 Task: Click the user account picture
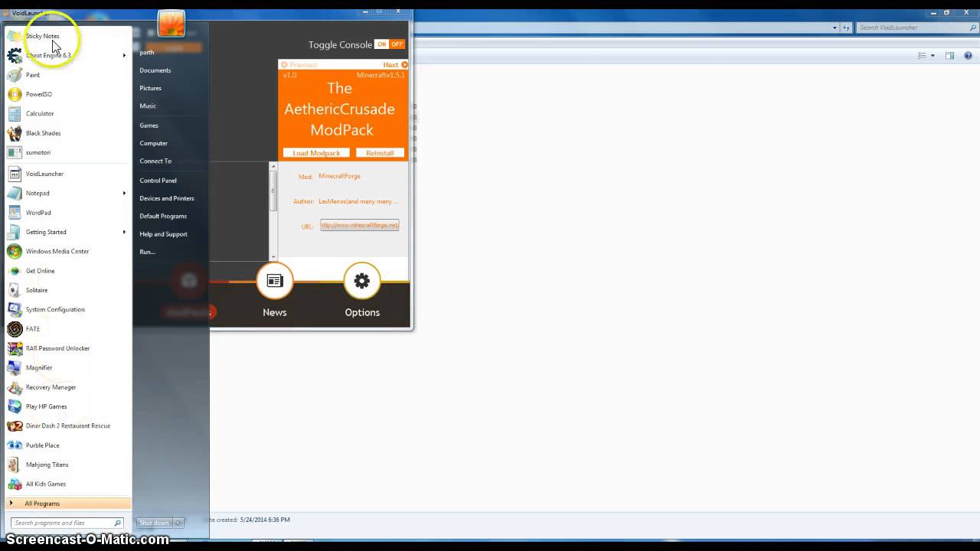(x=171, y=24)
